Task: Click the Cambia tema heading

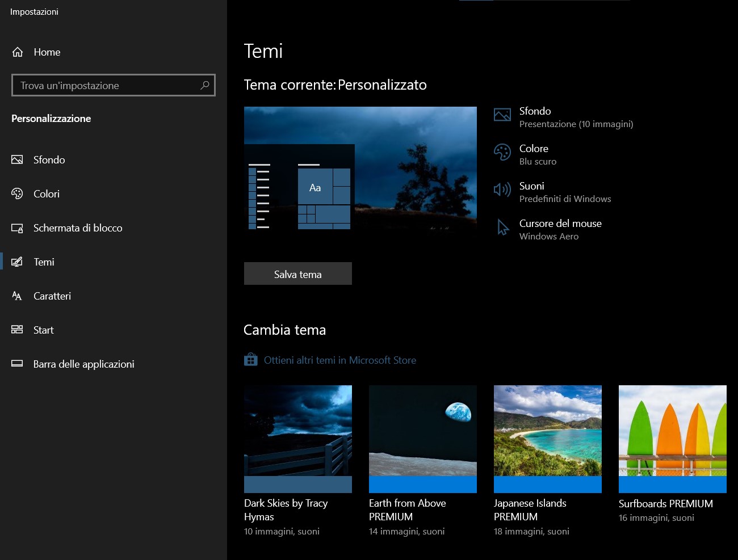Action: pyautogui.click(x=284, y=330)
